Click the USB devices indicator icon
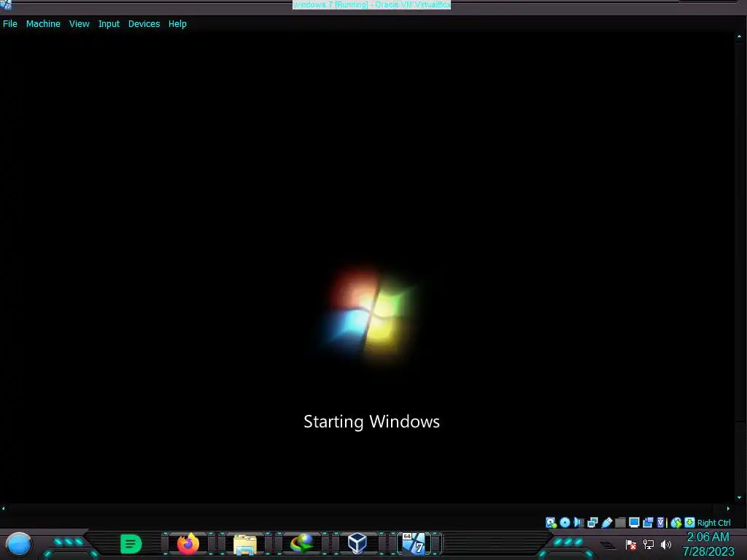 pyautogui.click(x=606, y=522)
